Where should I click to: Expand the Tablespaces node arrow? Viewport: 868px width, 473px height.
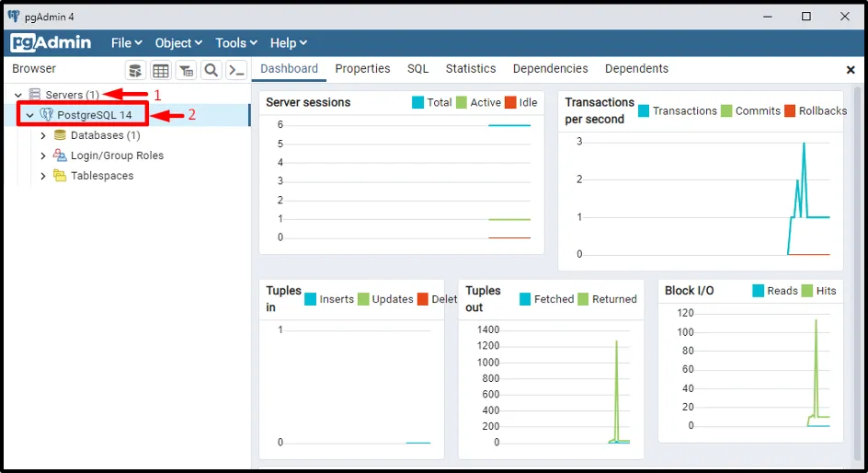[43, 176]
